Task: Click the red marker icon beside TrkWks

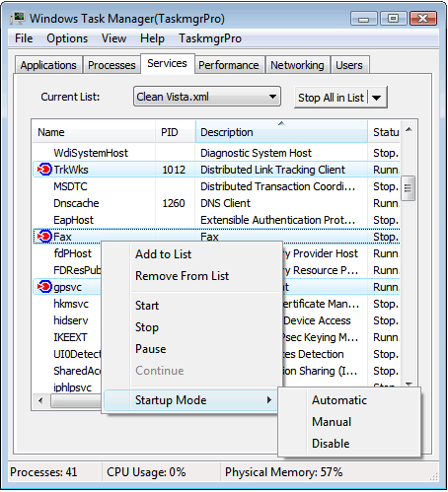Action: 44,170
